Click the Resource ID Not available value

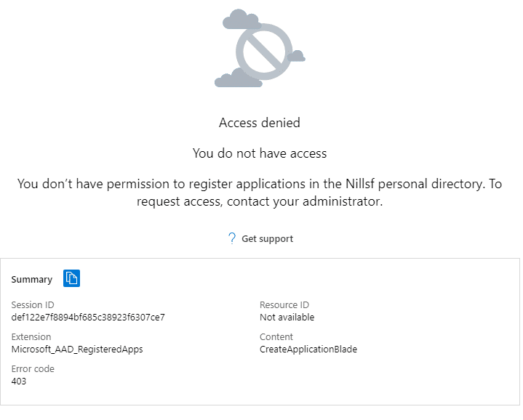[x=287, y=317]
